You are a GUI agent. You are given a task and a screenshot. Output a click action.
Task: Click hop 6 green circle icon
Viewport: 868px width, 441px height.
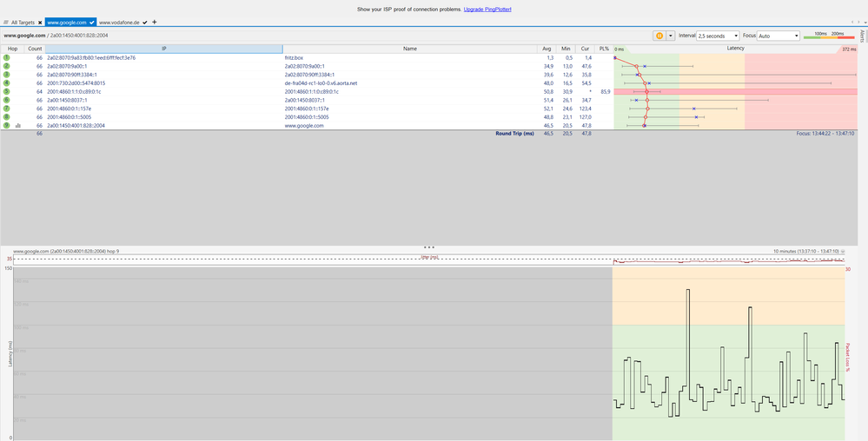click(x=7, y=100)
